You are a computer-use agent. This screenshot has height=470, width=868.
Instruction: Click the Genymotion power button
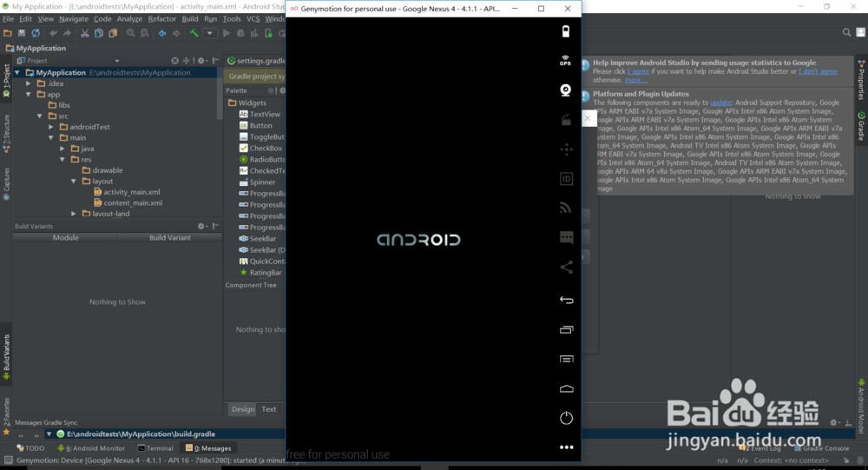pyautogui.click(x=566, y=418)
